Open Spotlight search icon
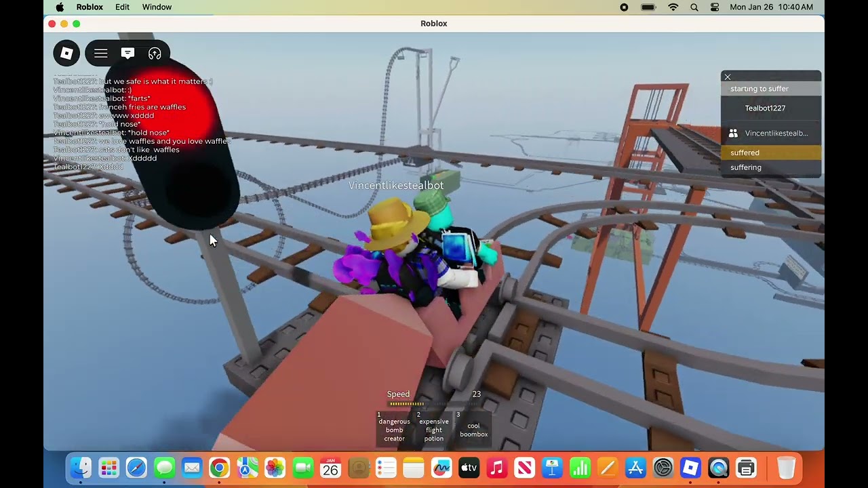 694,7
